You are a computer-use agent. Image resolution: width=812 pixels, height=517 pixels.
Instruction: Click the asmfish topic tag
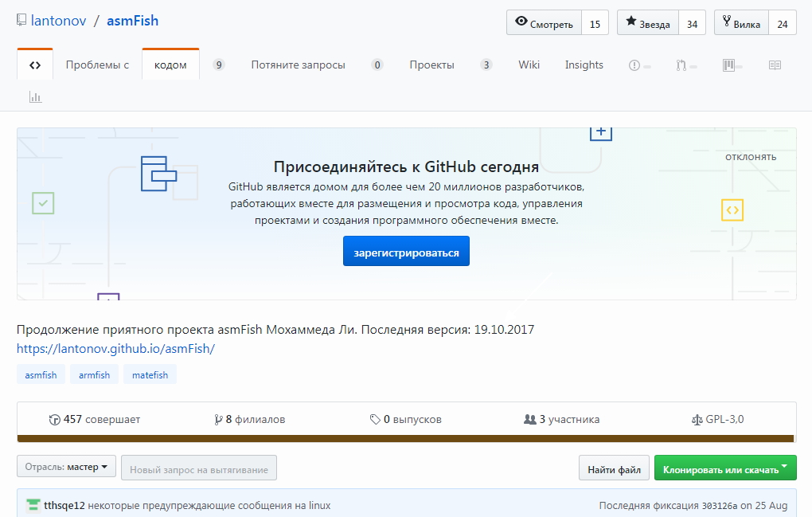41,374
